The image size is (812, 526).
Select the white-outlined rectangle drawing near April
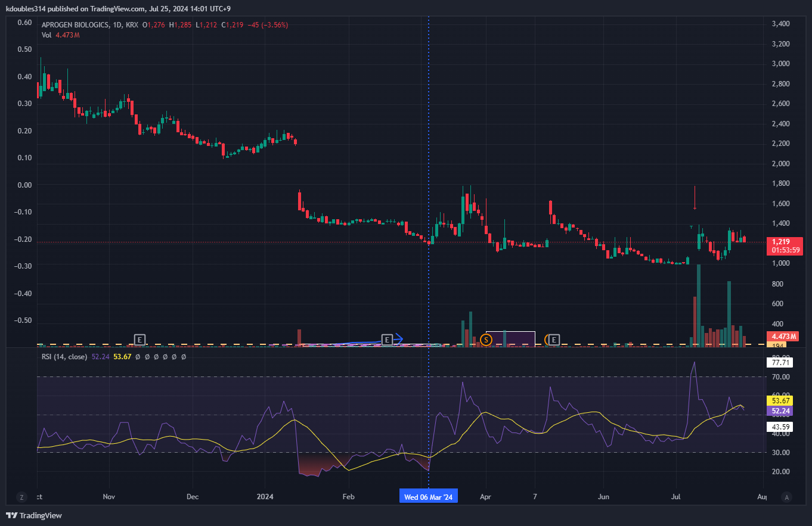pyautogui.click(x=510, y=338)
